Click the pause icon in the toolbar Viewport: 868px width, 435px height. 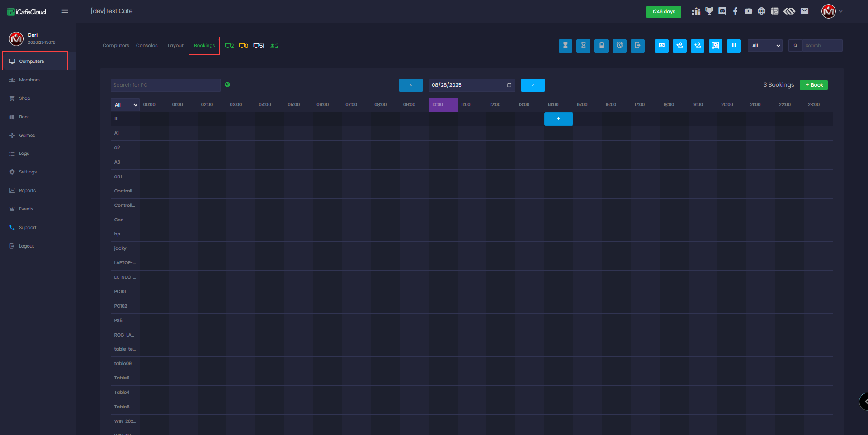click(733, 46)
